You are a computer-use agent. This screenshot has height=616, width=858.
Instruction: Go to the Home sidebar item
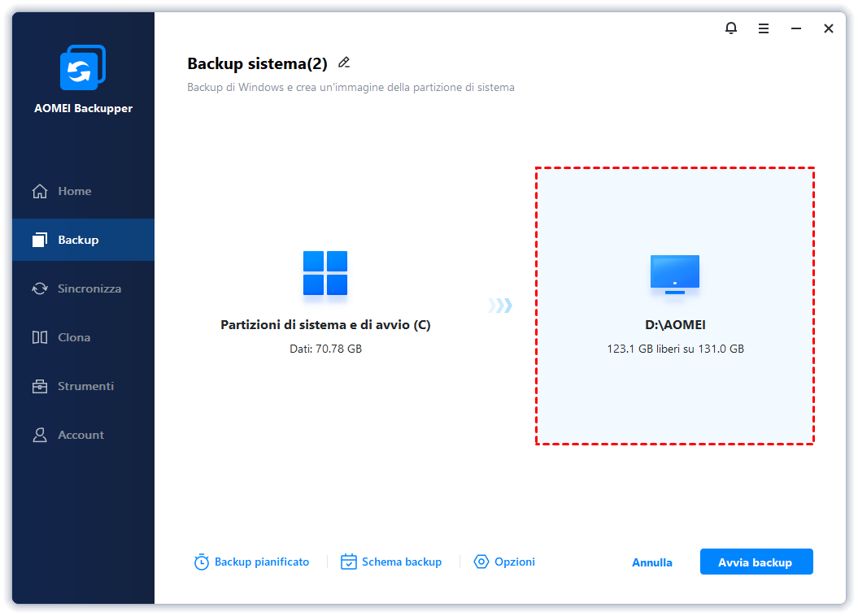[74, 191]
